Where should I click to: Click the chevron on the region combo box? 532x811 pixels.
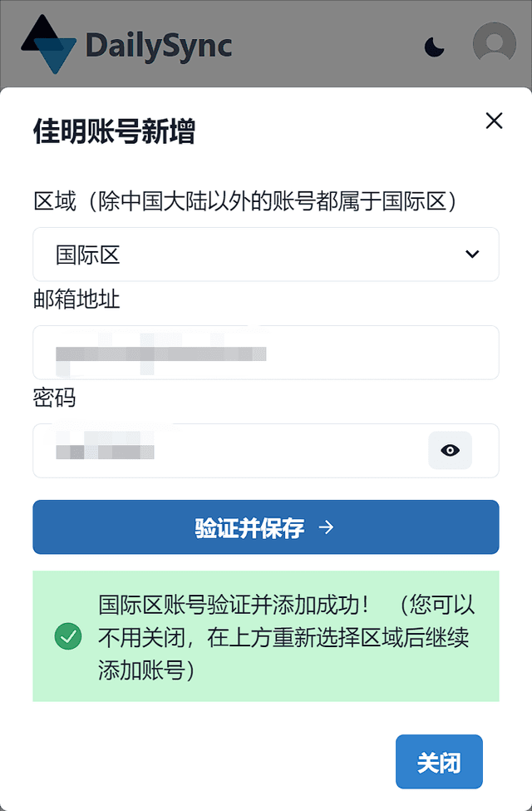(472, 255)
